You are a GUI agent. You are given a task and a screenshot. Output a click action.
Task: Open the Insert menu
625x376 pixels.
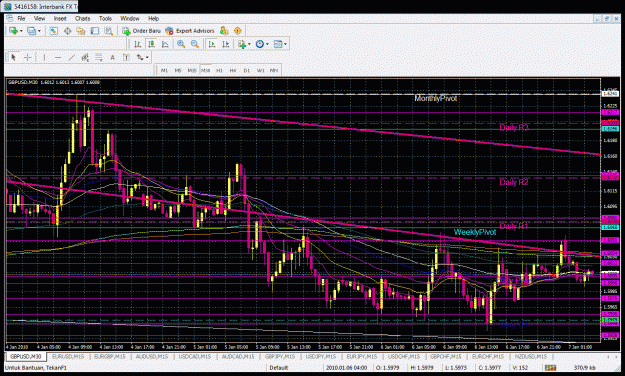click(x=60, y=18)
